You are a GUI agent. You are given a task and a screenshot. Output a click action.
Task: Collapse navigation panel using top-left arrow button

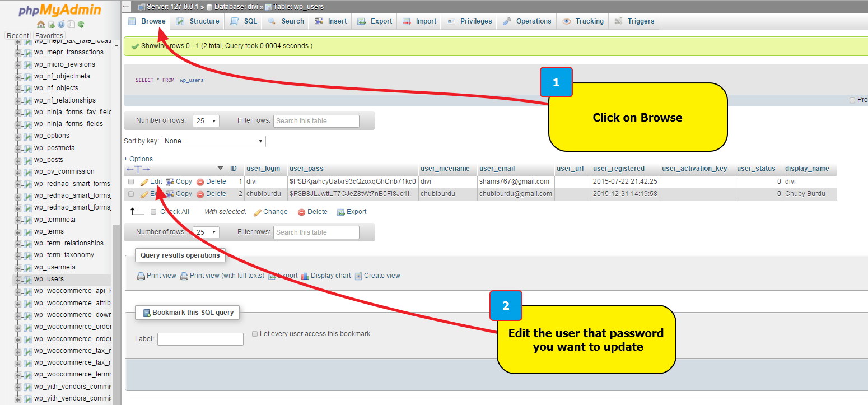(127, 7)
